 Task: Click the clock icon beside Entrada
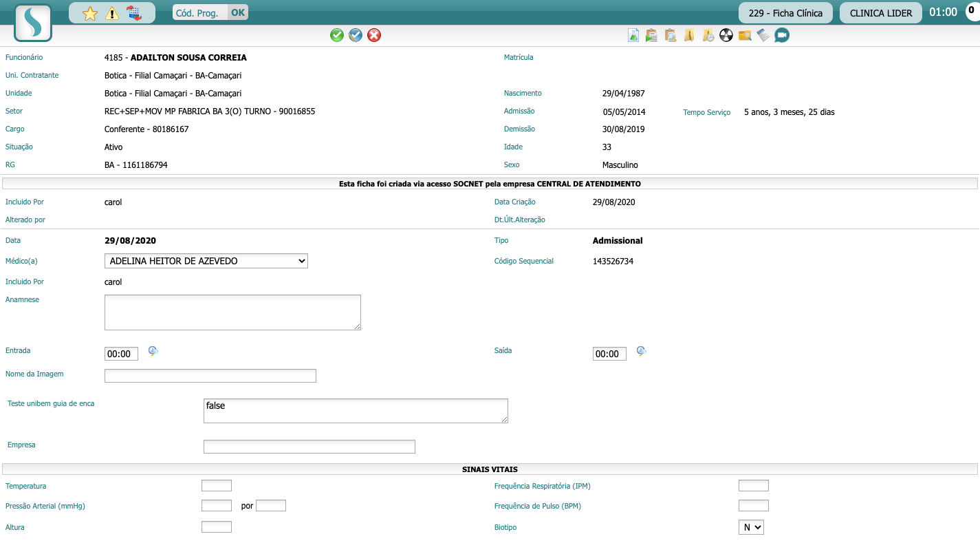pos(153,351)
